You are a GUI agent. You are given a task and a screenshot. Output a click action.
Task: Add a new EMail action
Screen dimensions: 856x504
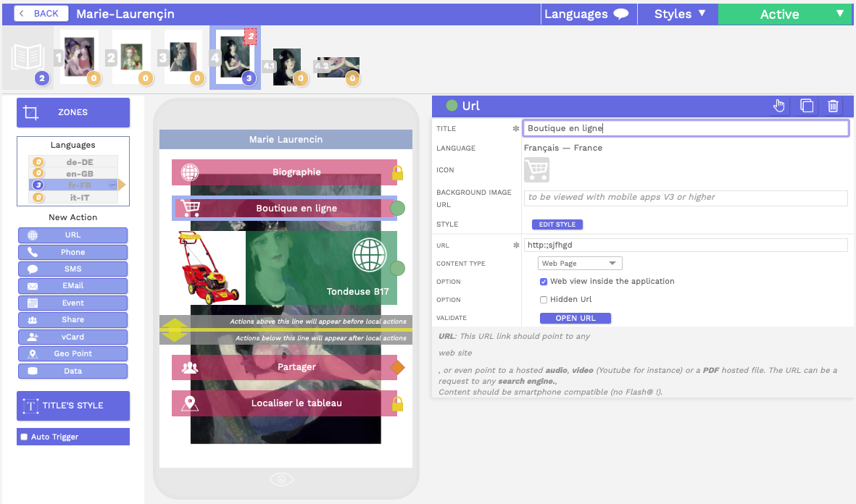point(72,286)
